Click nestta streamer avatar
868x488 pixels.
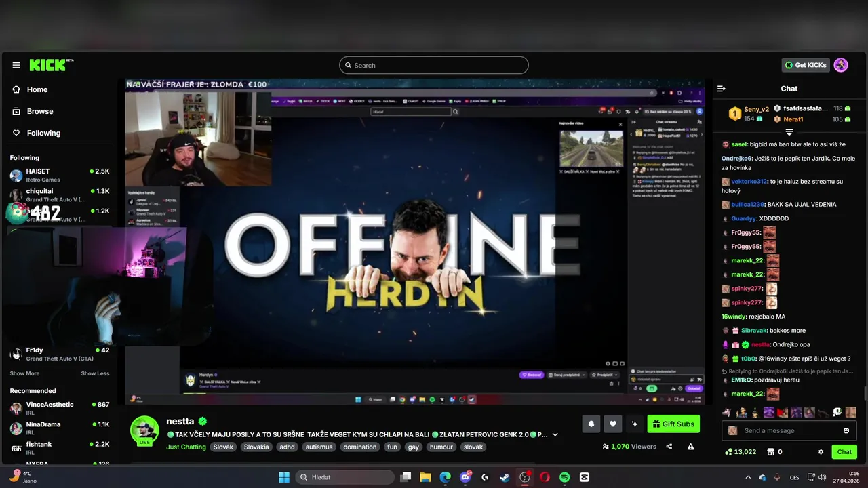[144, 430]
